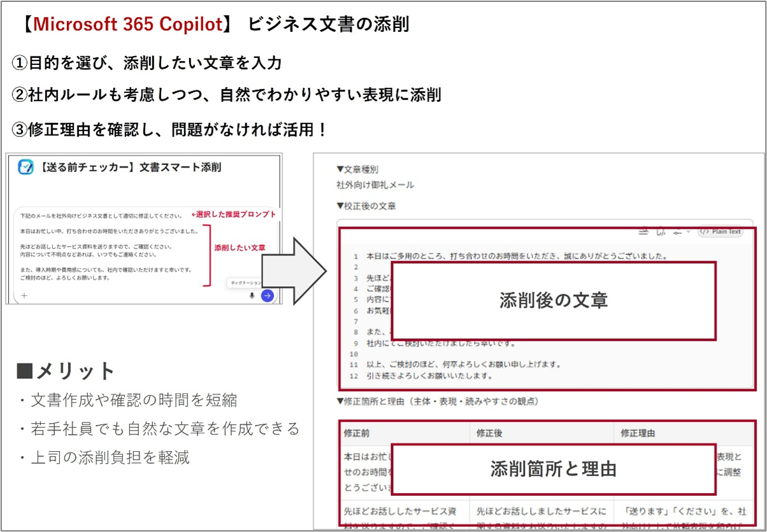Click the ▼文章種別 heading
Screen dimensions: 767x532
[357, 169]
